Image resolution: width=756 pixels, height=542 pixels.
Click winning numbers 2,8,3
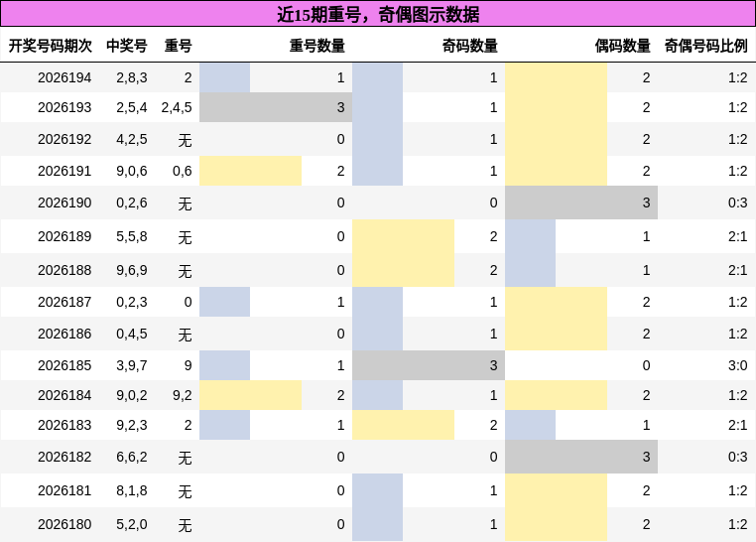tap(132, 77)
